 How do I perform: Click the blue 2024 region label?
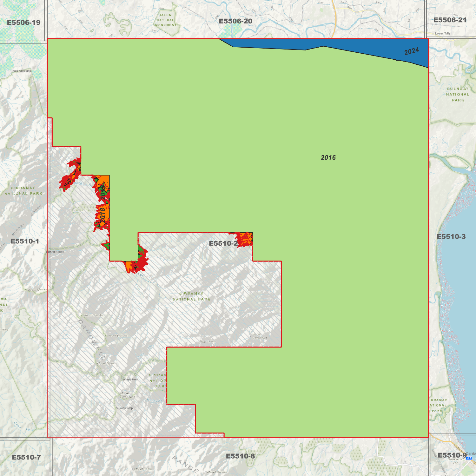click(x=412, y=51)
